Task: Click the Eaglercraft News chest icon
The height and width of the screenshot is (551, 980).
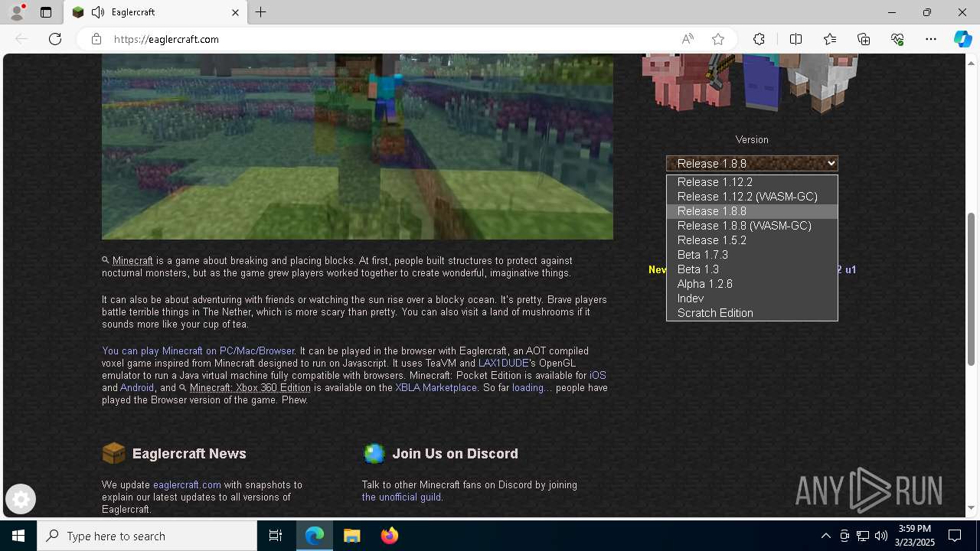Action: [113, 453]
